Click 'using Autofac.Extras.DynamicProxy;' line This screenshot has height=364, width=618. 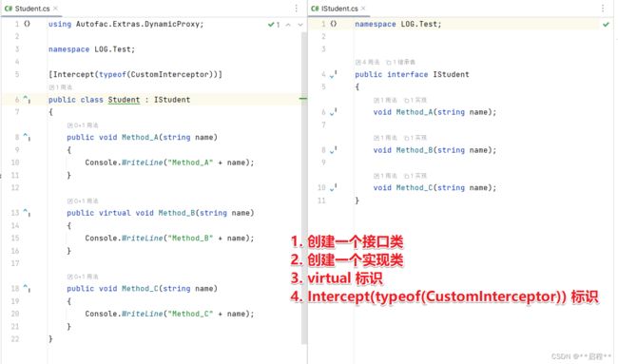click(x=126, y=24)
